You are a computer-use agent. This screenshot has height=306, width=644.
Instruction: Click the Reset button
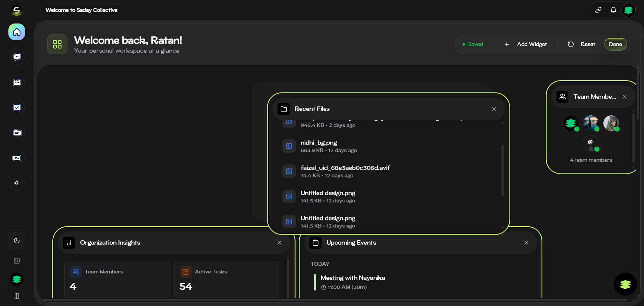click(x=581, y=44)
